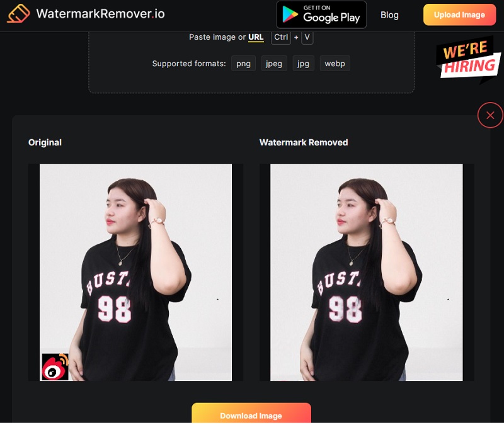Click the Ctrl key hint badge

point(280,37)
